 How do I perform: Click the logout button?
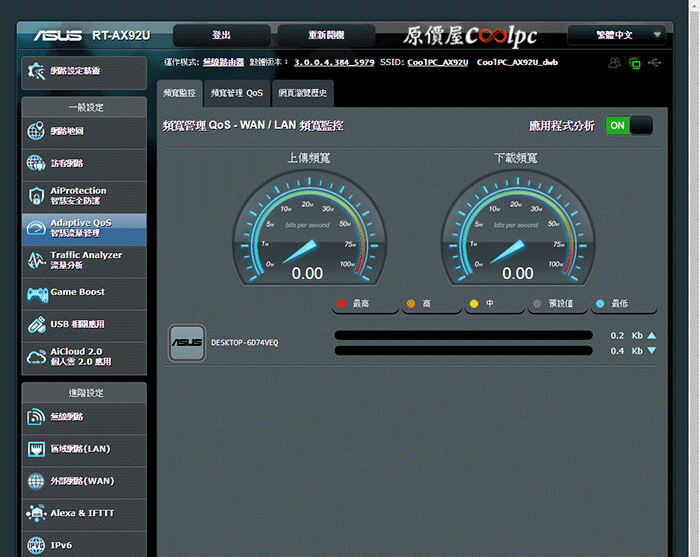pos(221,35)
